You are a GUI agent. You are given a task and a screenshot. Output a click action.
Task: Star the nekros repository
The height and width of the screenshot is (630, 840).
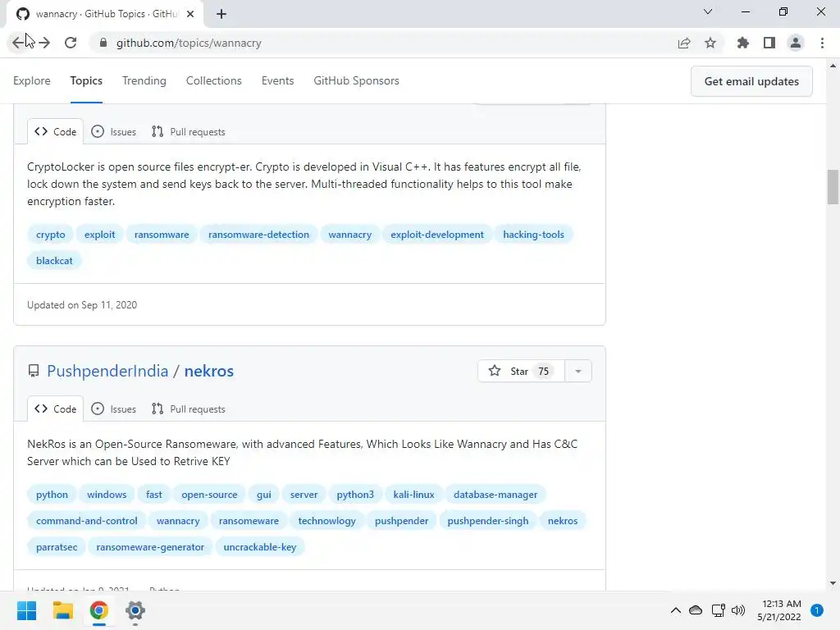tap(521, 372)
